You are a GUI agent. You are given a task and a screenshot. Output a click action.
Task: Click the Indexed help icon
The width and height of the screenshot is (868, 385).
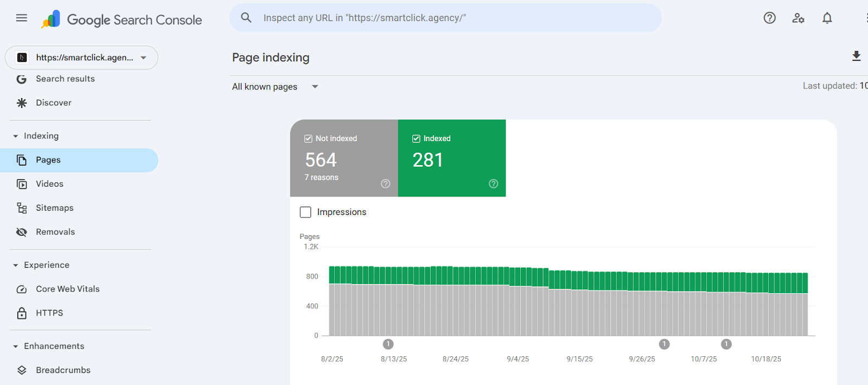[x=493, y=184]
